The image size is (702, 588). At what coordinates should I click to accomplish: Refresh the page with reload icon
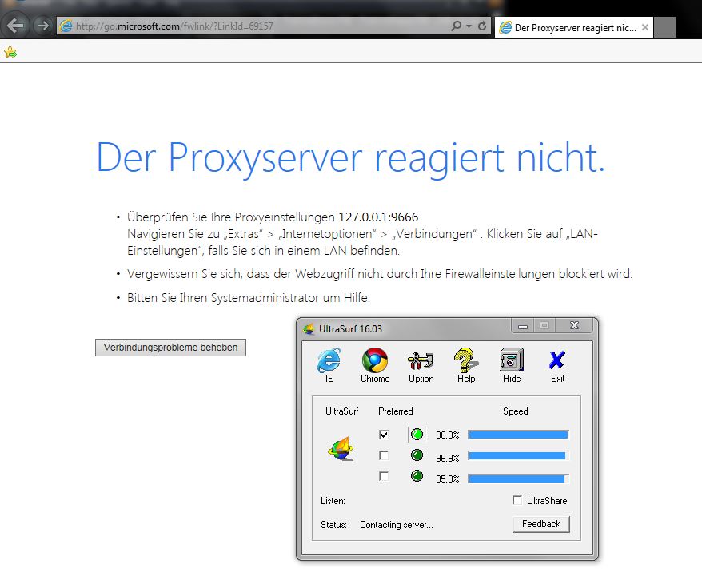point(482,26)
